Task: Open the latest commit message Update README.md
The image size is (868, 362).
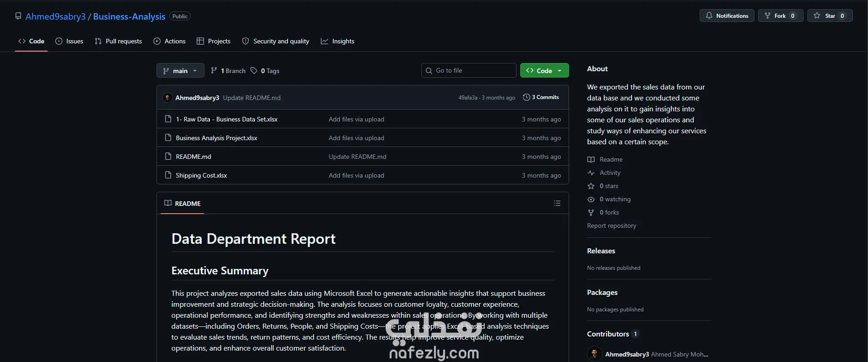Action: [x=252, y=98]
